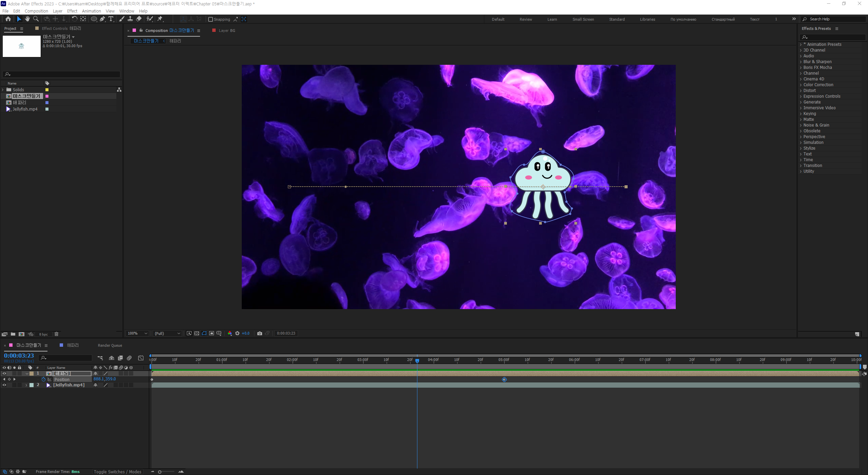
Task: Expand the Jellyfish.mp4 layer properties
Action: 26,385
